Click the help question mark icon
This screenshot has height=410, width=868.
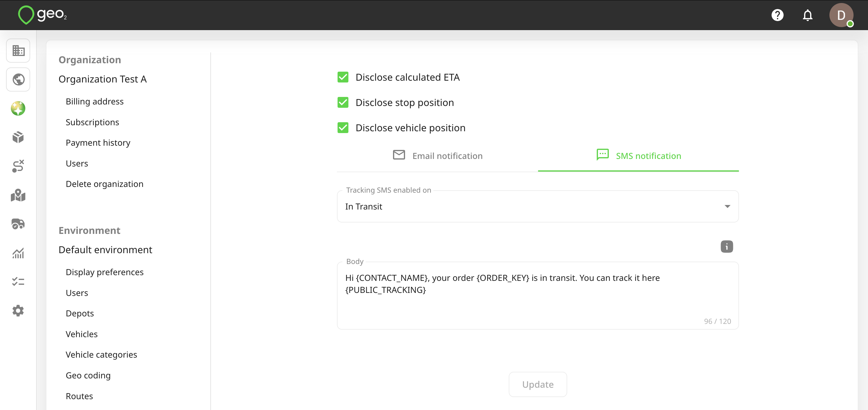click(x=777, y=15)
